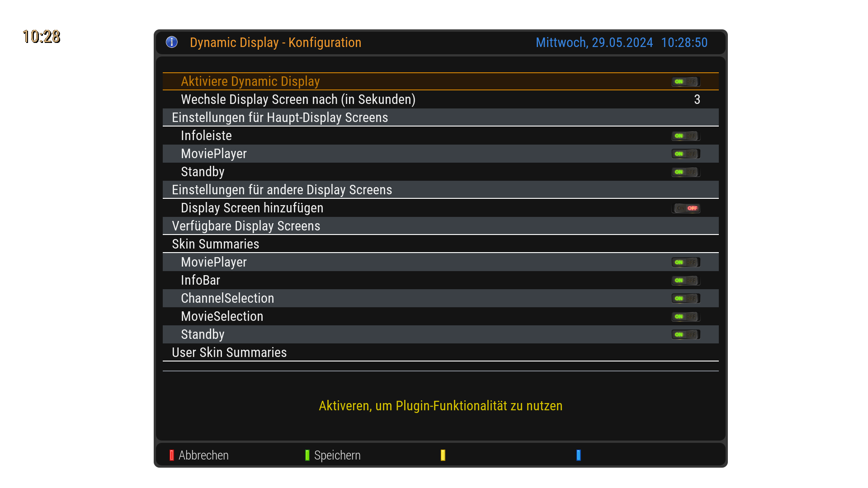Toggle Aktiviere Dynamic Display switch
868x488 pixels.
[x=685, y=82]
